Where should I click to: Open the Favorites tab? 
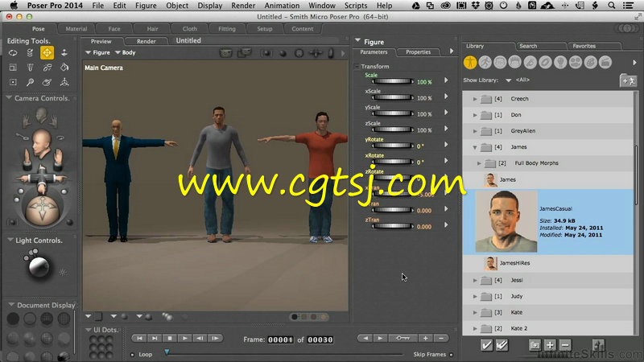point(584,46)
